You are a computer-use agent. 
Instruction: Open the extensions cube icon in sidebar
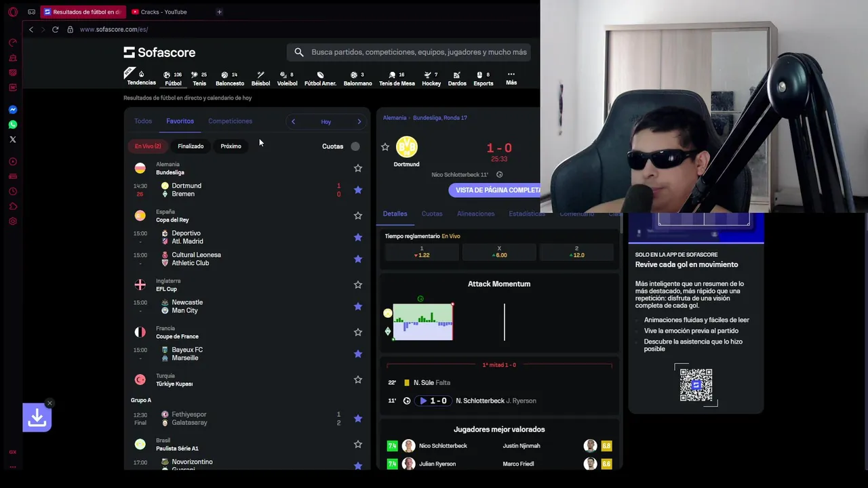click(x=12, y=207)
